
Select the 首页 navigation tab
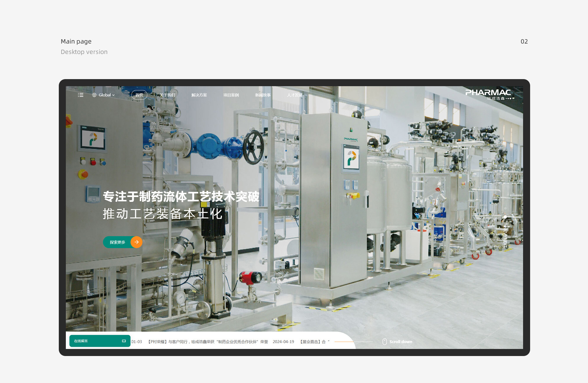(x=139, y=95)
